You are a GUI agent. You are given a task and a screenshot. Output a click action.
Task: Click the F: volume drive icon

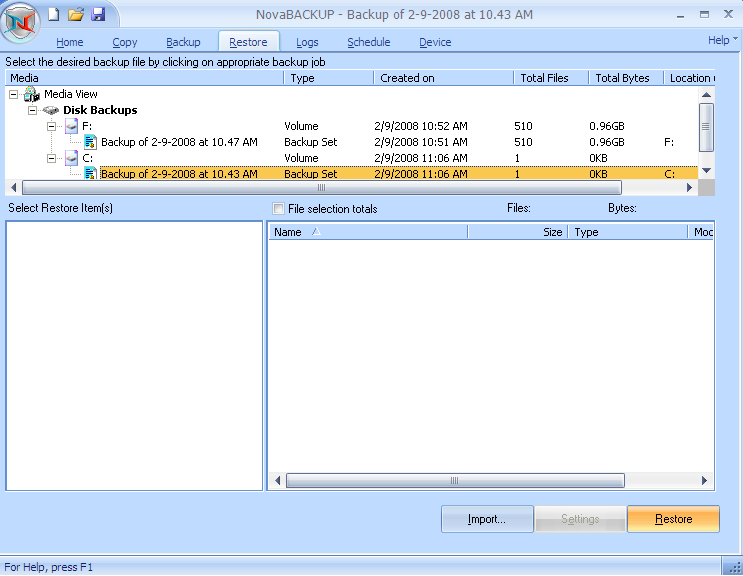[x=71, y=126]
